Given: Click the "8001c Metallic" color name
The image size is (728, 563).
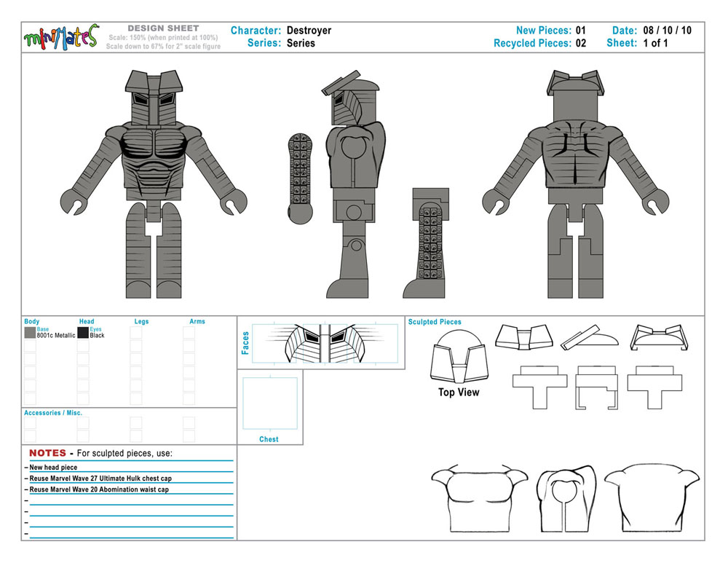Looking at the screenshot, I should tap(56, 335).
